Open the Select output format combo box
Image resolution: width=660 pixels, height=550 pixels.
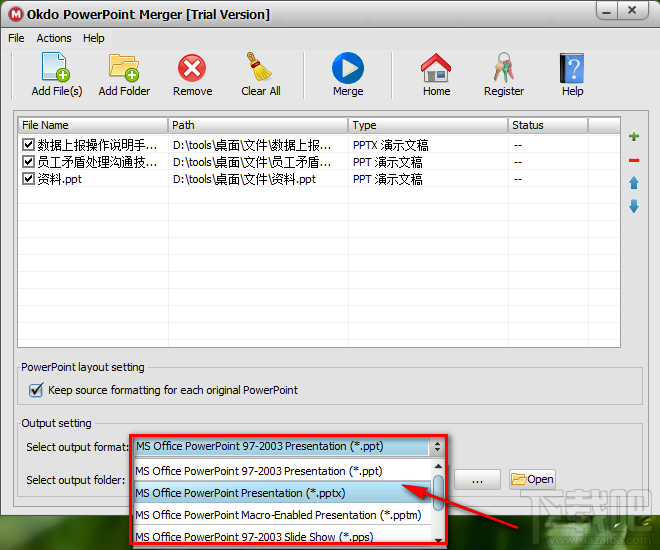[x=288, y=446]
